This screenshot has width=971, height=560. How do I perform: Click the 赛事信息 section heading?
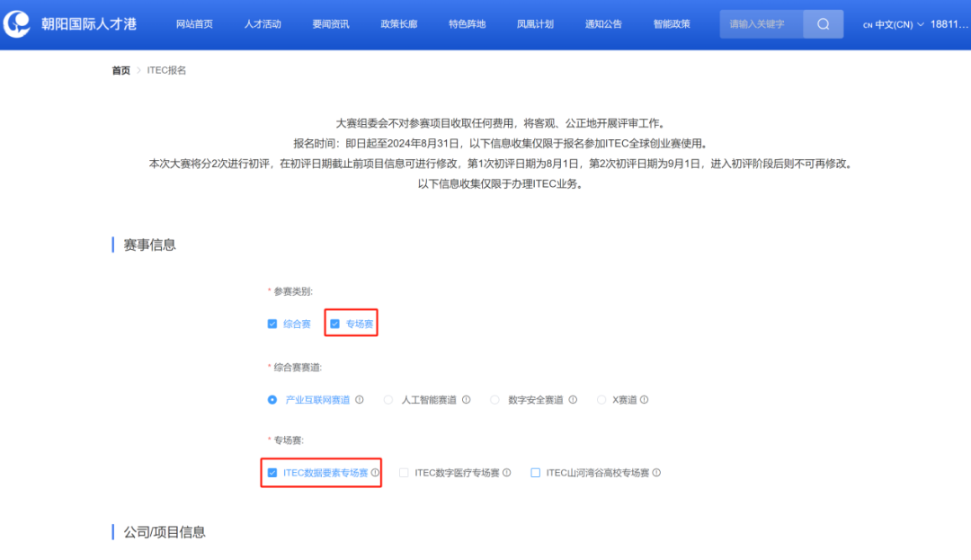149,245
